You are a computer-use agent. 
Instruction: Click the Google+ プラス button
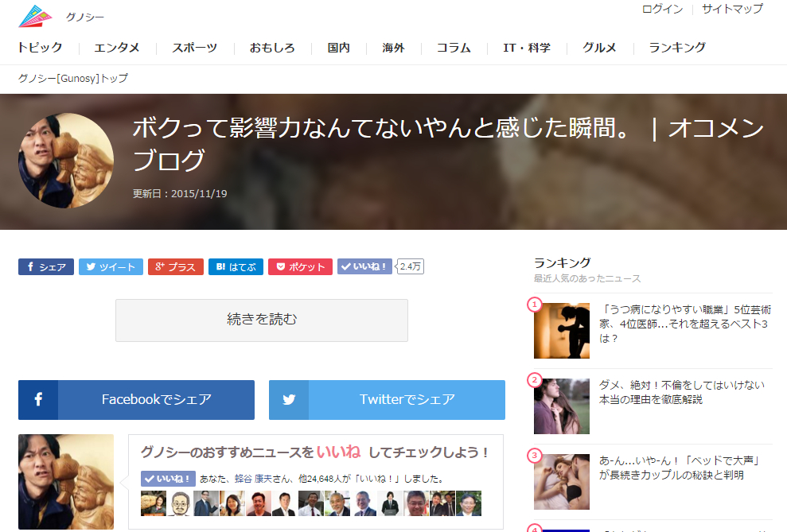coord(176,266)
